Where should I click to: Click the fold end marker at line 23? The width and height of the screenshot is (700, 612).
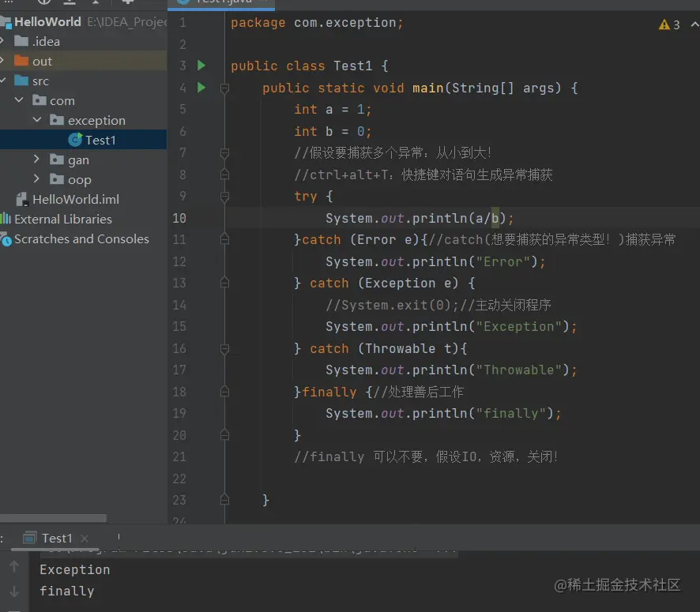[224, 500]
